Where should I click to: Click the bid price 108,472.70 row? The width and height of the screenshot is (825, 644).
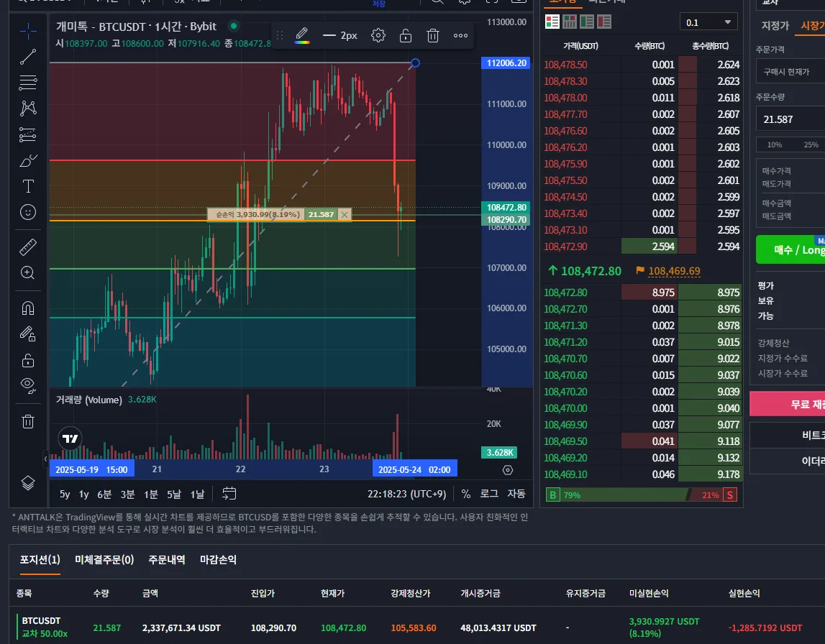pos(642,309)
